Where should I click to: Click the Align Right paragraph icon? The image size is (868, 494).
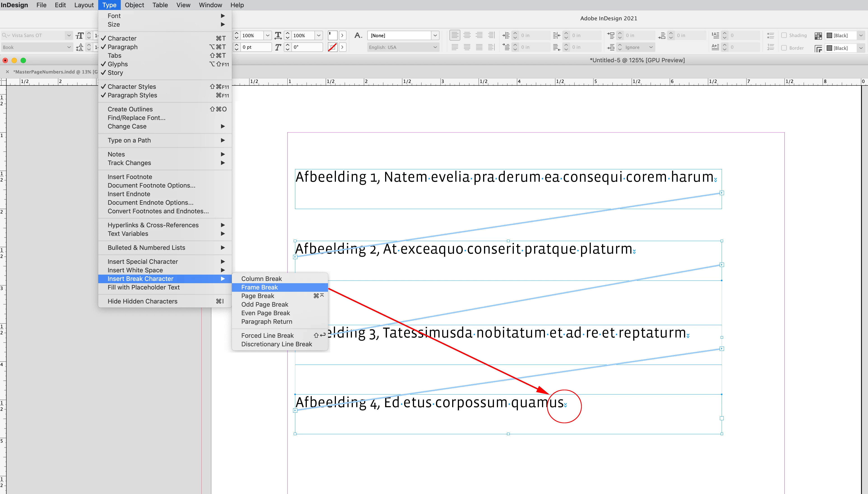coord(479,35)
